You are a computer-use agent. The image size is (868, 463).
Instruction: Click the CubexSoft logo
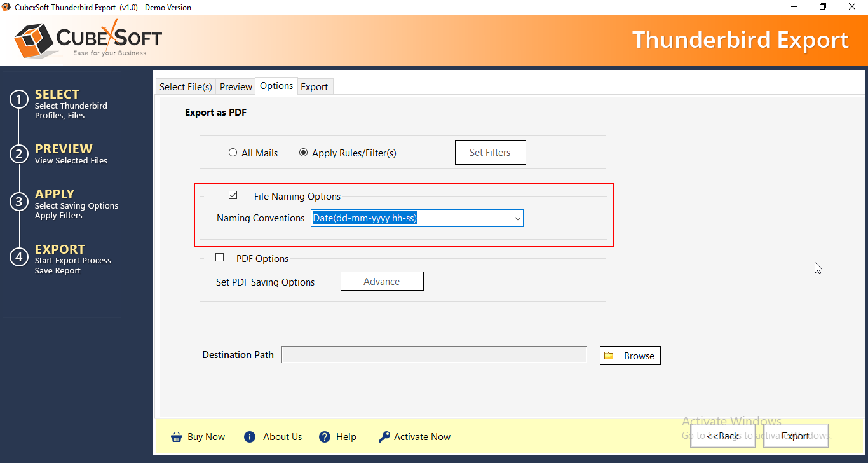(x=88, y=39)
